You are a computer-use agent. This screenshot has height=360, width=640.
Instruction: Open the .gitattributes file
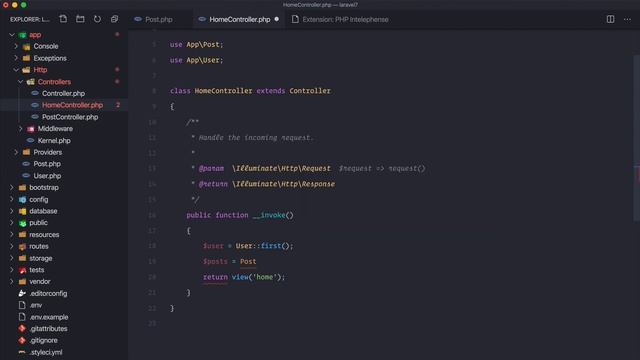click(48, 329)
